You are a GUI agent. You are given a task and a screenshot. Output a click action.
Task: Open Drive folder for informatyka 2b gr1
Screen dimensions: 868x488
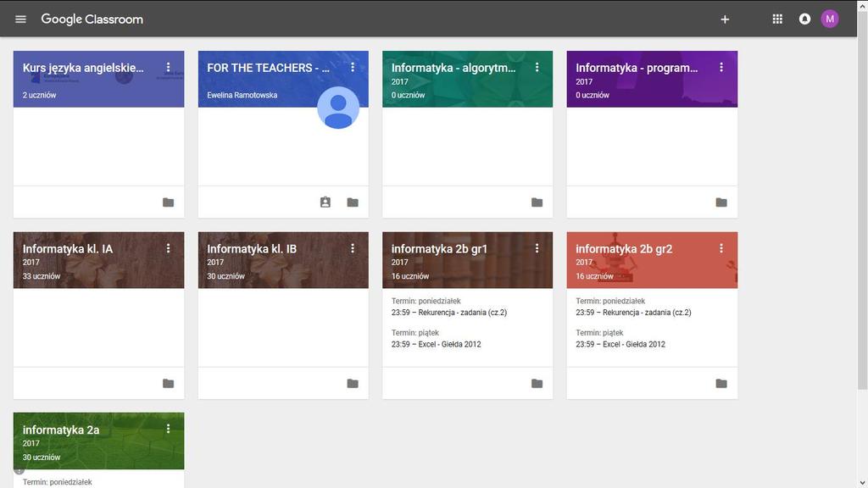point(537,384)
